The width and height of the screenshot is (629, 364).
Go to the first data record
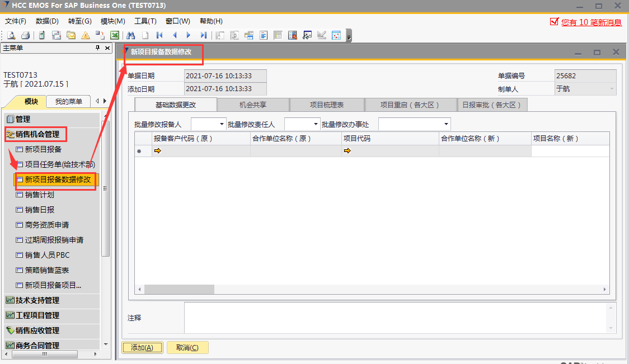tap(159, 35)
